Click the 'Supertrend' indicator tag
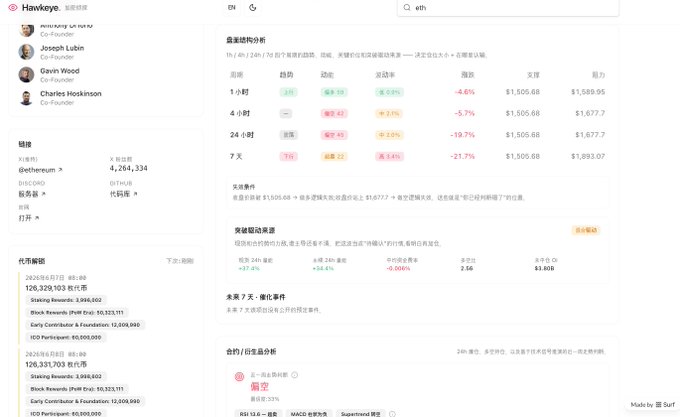The image size is (680, 417). (360, 414)
